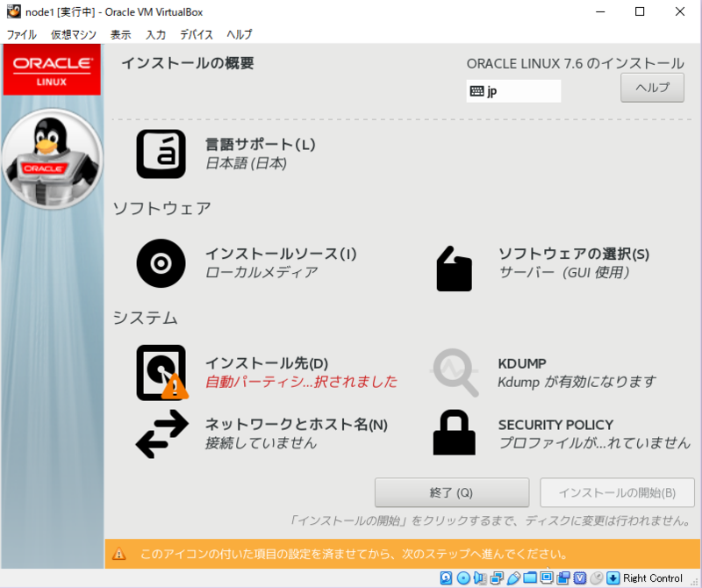Click the display status icon
Screen dimensions: 702x588
tap(546, 577)
